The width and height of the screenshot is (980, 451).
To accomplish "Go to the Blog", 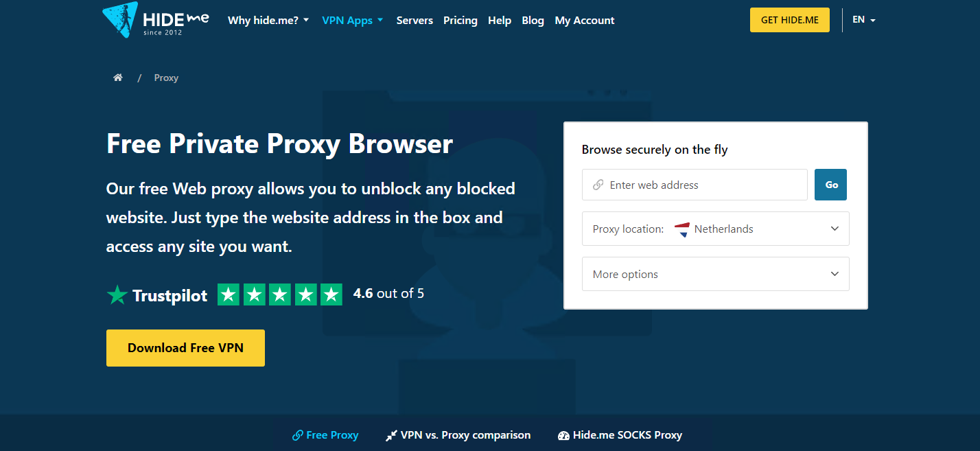I will 533,21.
